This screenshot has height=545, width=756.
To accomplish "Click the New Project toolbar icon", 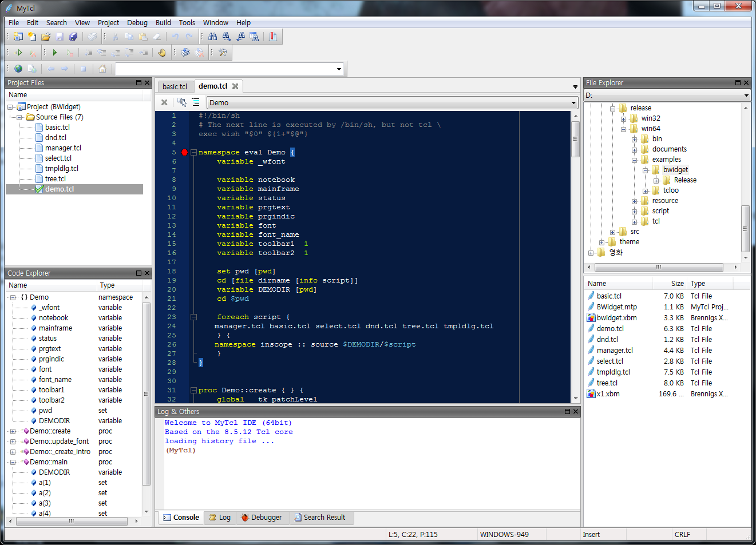I will (18, 37).
